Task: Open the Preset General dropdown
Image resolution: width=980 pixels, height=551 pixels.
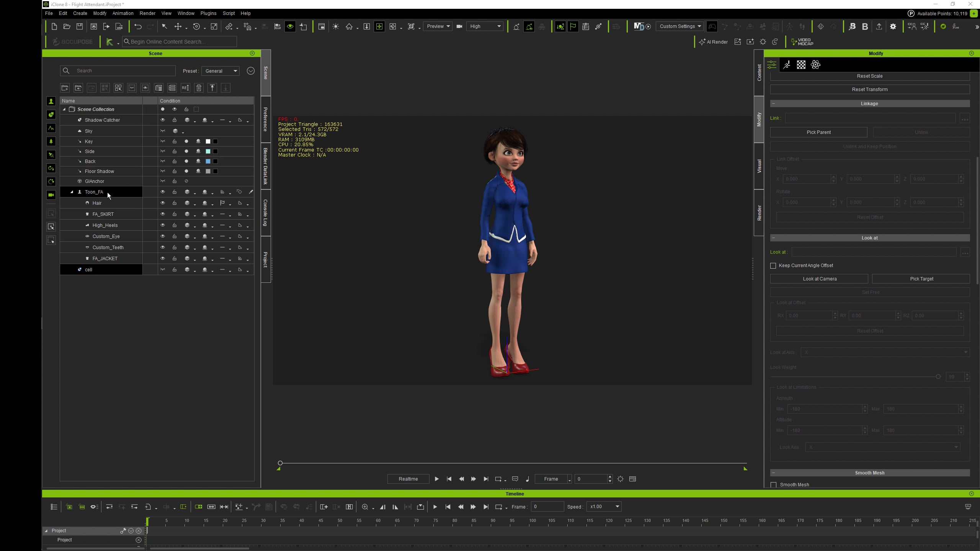Action: [x=221, y=71]
